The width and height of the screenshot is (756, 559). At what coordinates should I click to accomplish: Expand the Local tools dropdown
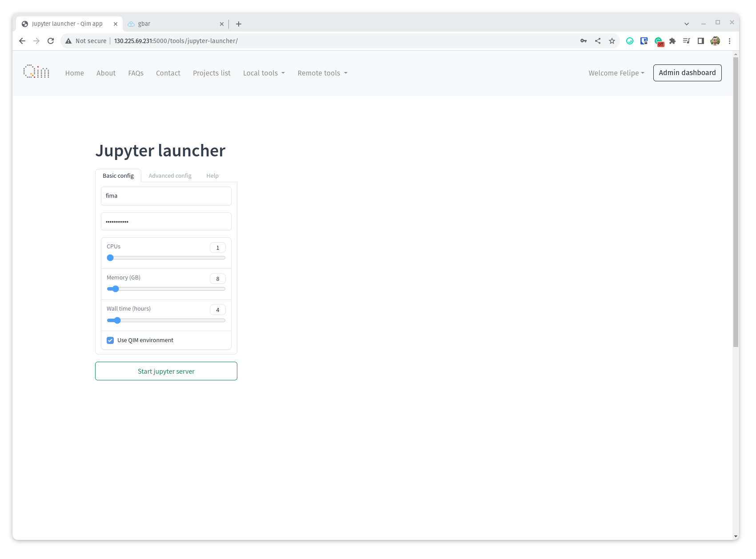tap(264, 73)
